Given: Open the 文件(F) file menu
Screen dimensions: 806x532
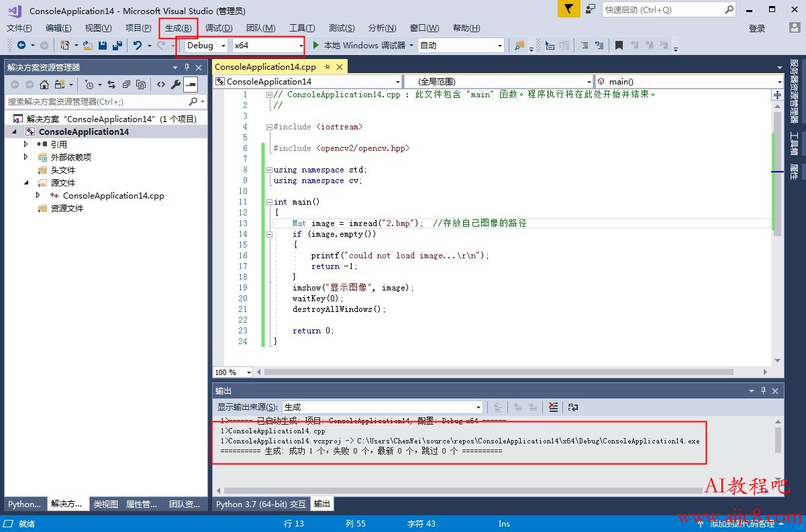Looking at the screenshot, I should pos(19,28).
